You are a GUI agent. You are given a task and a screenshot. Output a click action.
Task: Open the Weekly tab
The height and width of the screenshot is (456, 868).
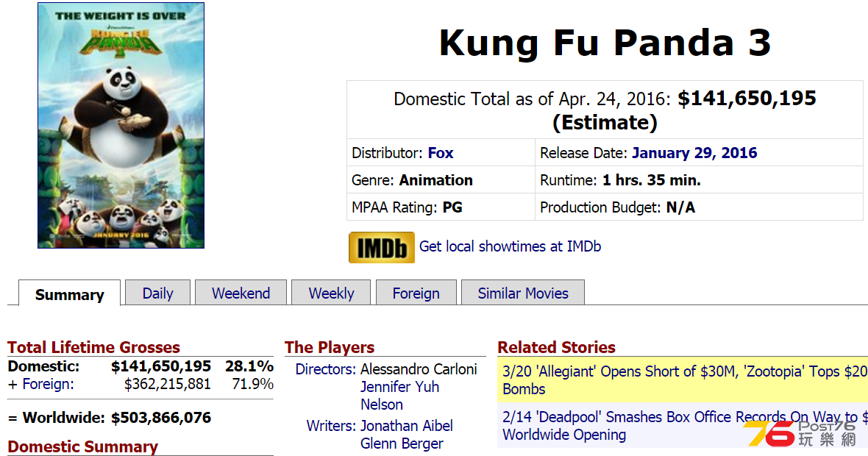click(x=331, y=293)
